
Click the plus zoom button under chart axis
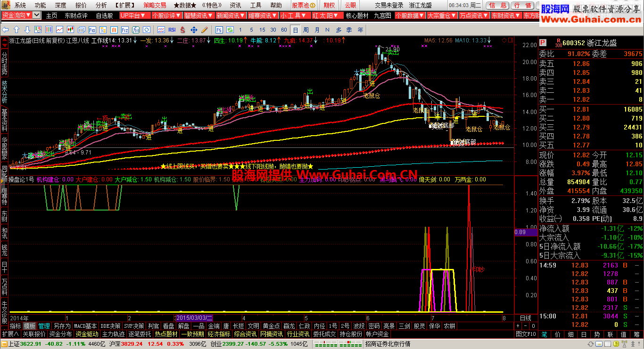click(518, 326)
